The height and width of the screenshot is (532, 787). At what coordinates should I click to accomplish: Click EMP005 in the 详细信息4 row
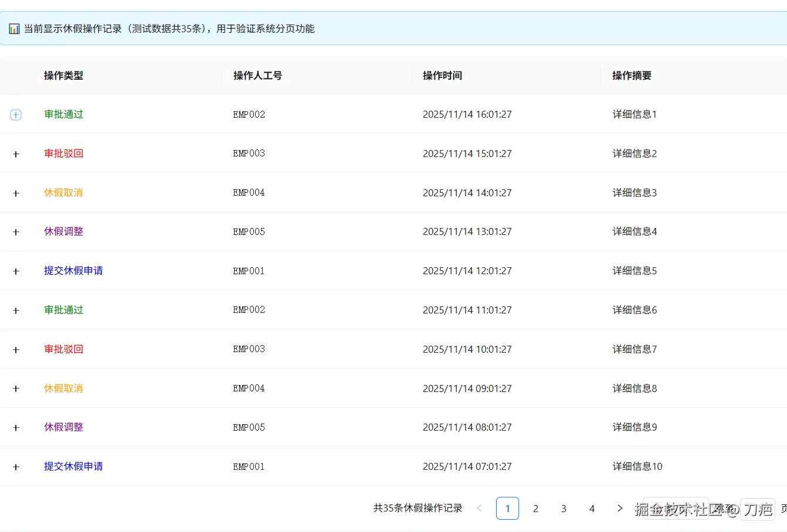249,232
